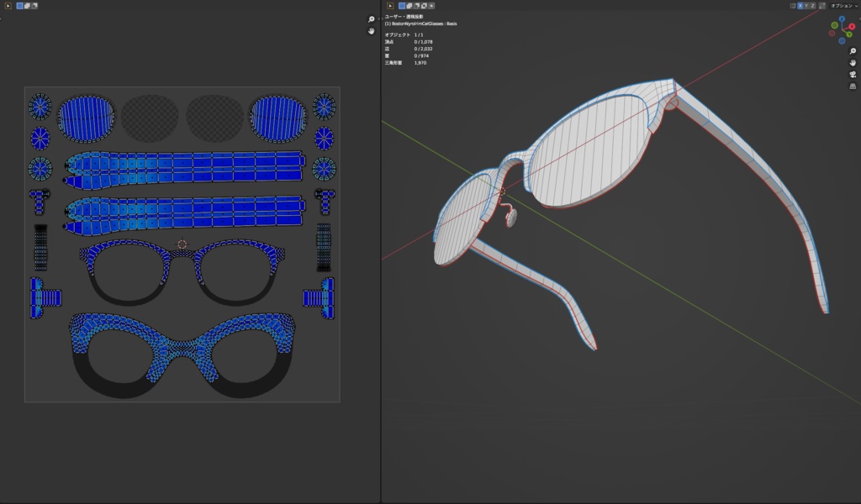Expand the UV editor tool selector arrow
Image resolution: width=861 pixels, height=504 pixels.
pos(8,6)
